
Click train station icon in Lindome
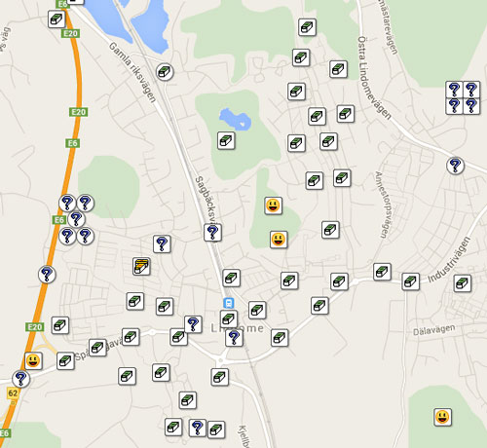coord(229,303)
